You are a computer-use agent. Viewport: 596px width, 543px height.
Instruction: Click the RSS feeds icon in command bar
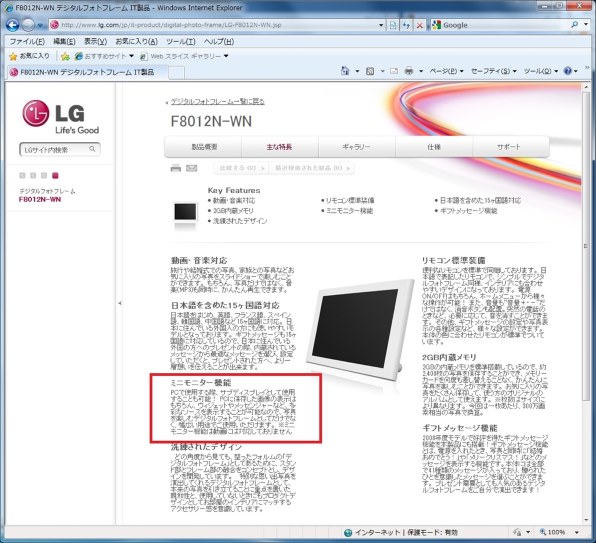pyautogui.click(x=370, y=71)
